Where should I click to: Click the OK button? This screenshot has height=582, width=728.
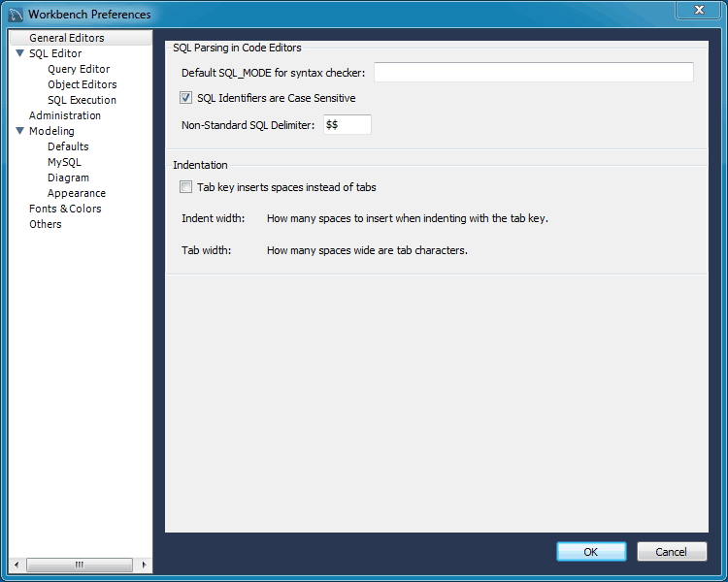[591, 551]
